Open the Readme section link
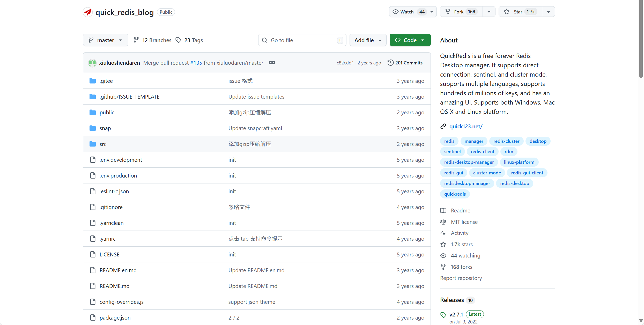This screenshot has height=325, width=644. (460, 210)
